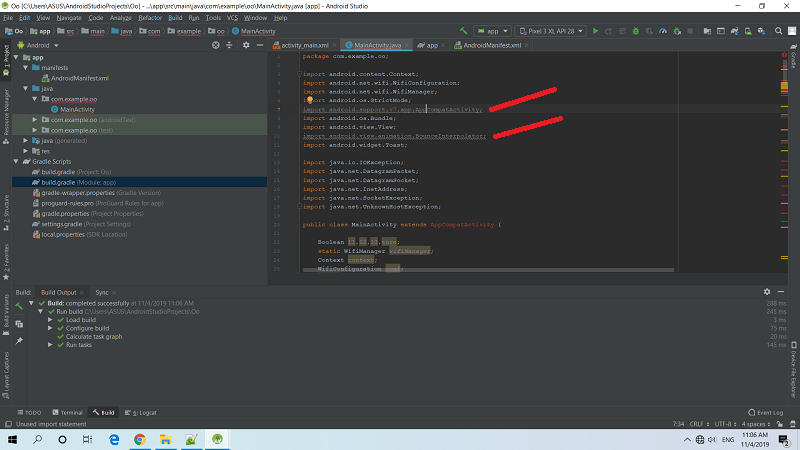Switch to the activity_main.xml tab
The height and width of the screenshot is (450, 800).
[305, 45]
